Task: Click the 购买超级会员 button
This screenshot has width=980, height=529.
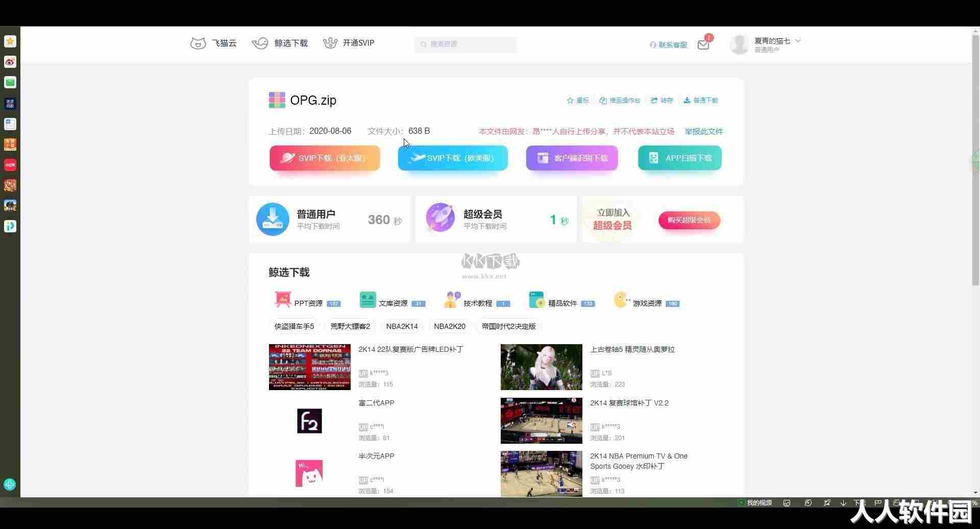Action: pyautogui.click(x=689, y=220)
